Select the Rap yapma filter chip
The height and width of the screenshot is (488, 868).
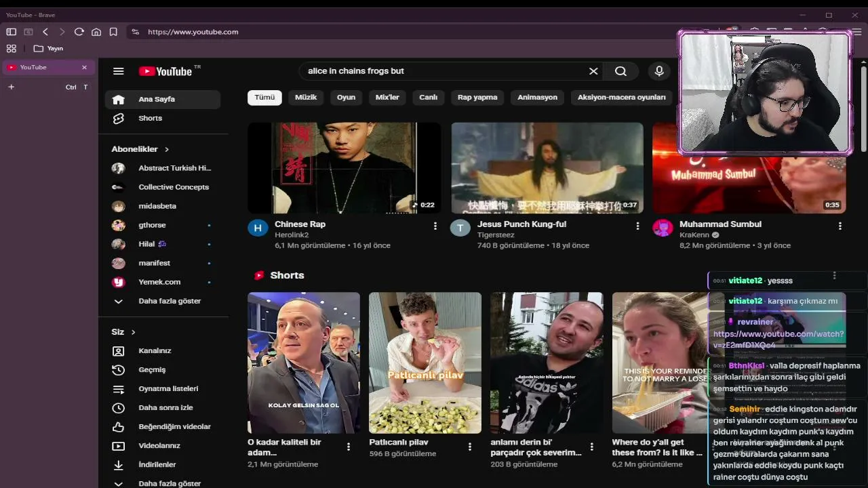tap(477, 98)
